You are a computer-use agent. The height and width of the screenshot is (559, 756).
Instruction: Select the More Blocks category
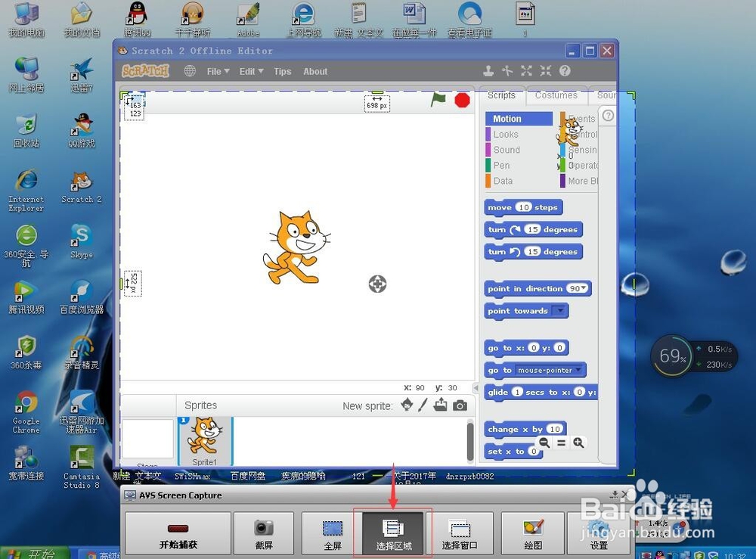pos(580,181)
